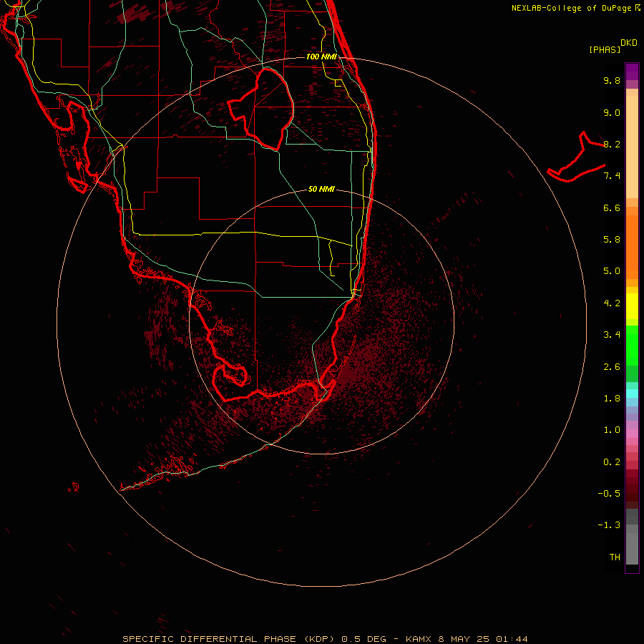Click the 01:44 timestamp
The height and width of the screenshot is (644, 644).
pos(512,639)
